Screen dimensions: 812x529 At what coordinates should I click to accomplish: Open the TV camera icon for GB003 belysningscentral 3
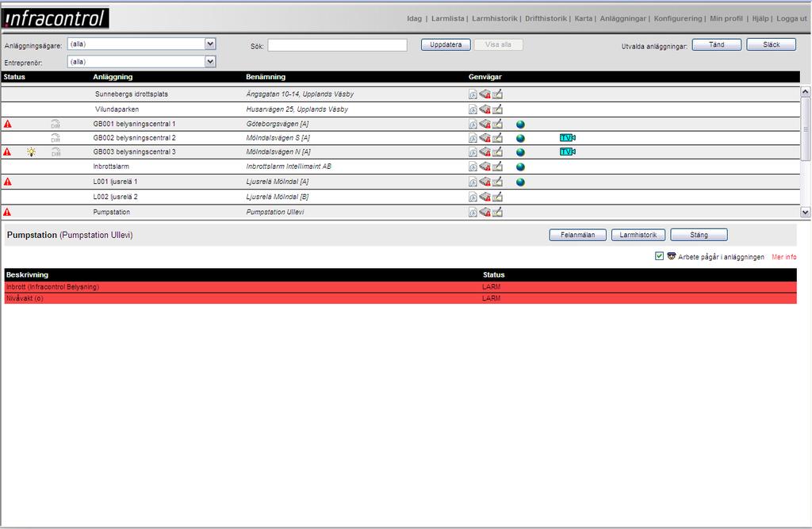pyautogui.click(x=568, y=151)
